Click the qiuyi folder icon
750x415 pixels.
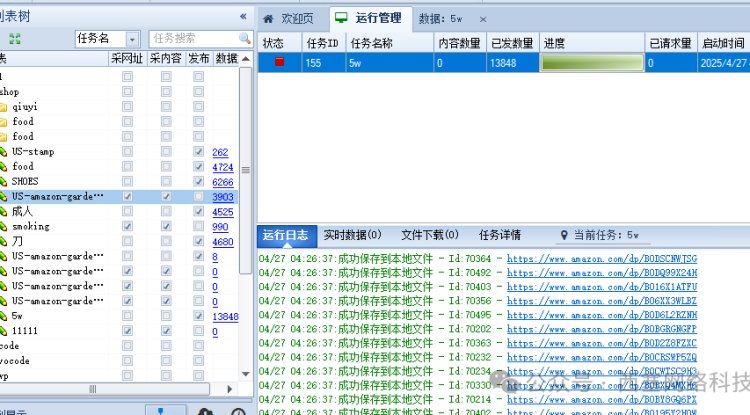(x=4, y=106)
